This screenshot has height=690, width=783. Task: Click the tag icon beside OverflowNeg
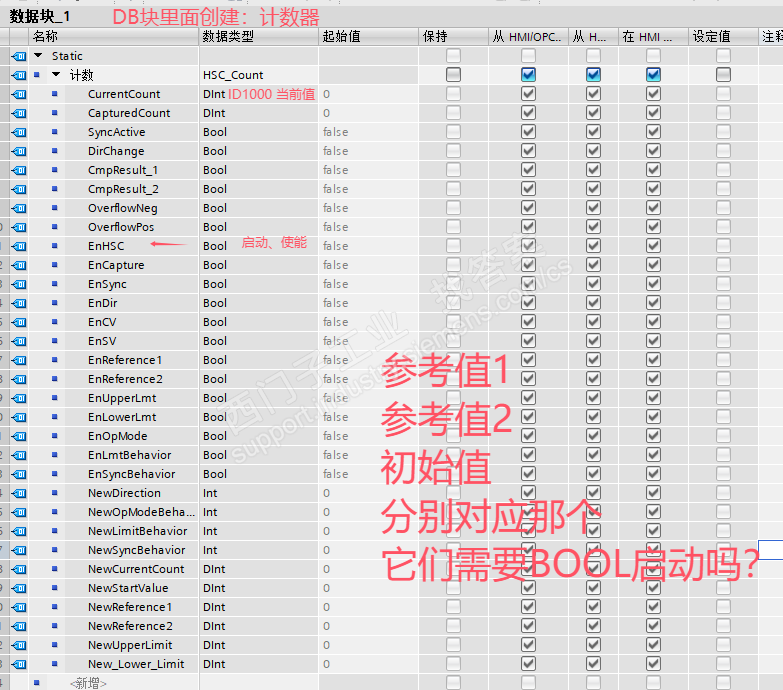[19, 208]
